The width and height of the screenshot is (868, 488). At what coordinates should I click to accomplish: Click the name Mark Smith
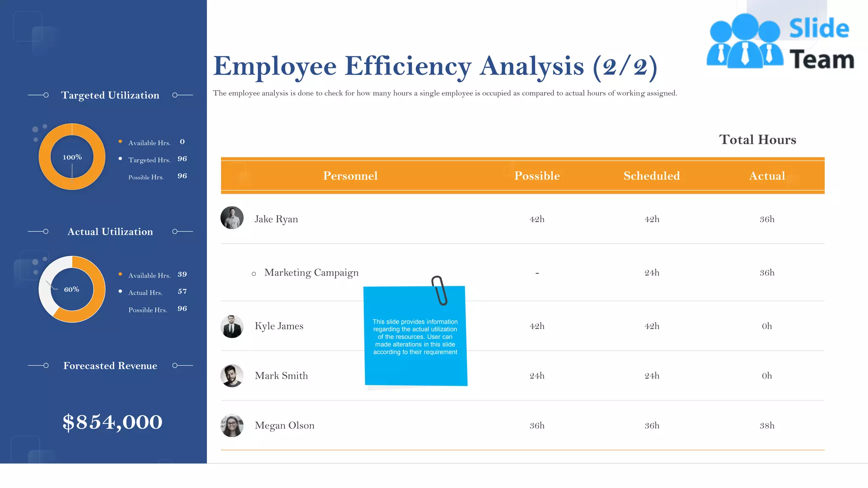click(x=281, y=376)
